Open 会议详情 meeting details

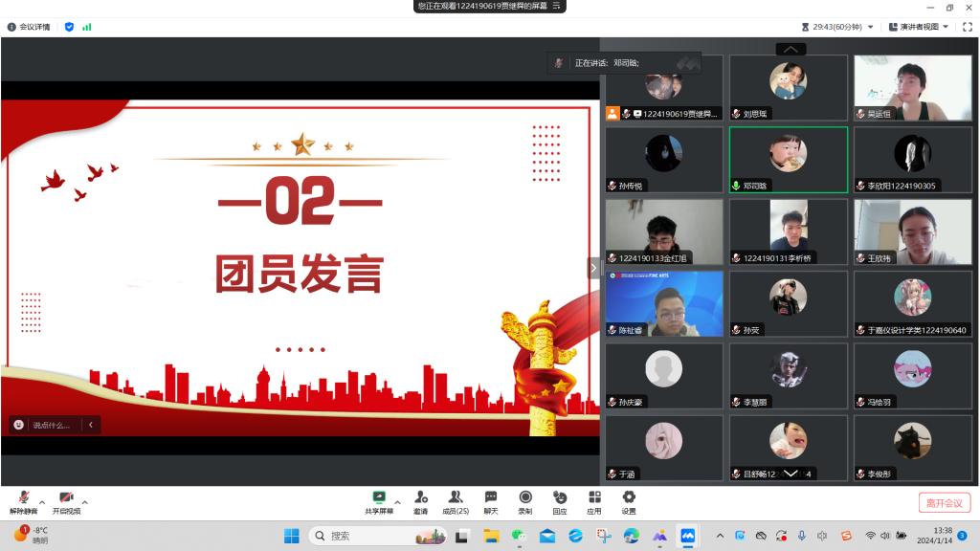pos(29,27)
